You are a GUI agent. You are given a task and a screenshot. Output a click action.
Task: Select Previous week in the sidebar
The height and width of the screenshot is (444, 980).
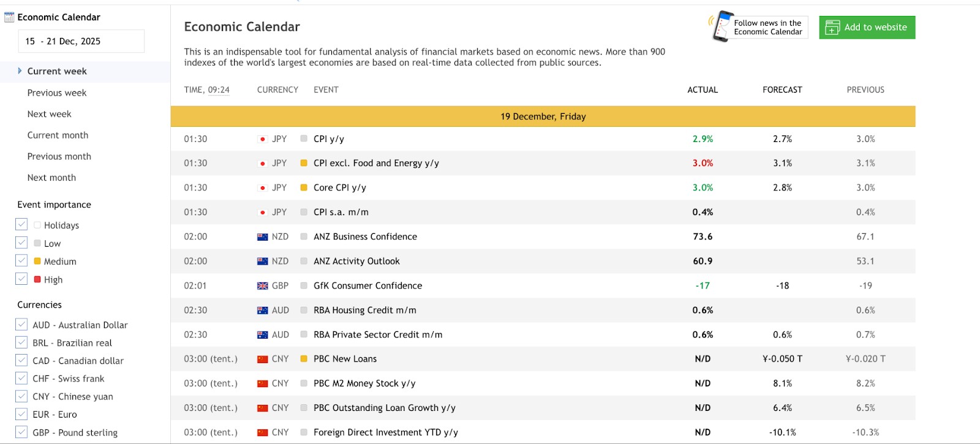pos(57,93)
